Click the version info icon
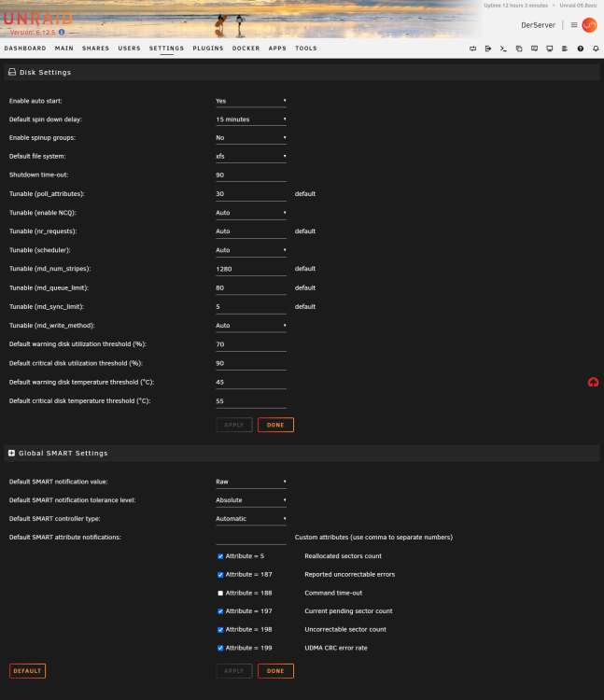The width and height of the screenshot is (604, 700). click(x=62, y=32)
